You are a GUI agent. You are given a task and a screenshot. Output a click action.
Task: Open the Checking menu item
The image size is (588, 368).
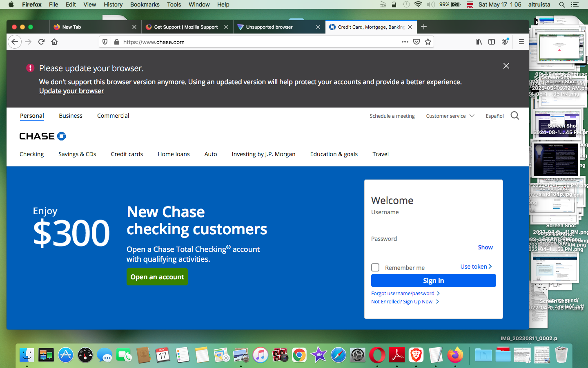[32, 154]
